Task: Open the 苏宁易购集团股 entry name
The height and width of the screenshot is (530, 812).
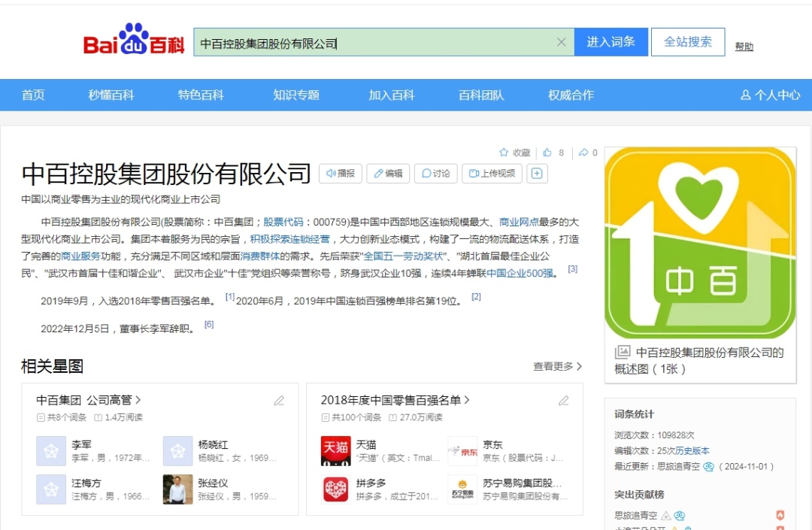Action: (x=522, y=483)
